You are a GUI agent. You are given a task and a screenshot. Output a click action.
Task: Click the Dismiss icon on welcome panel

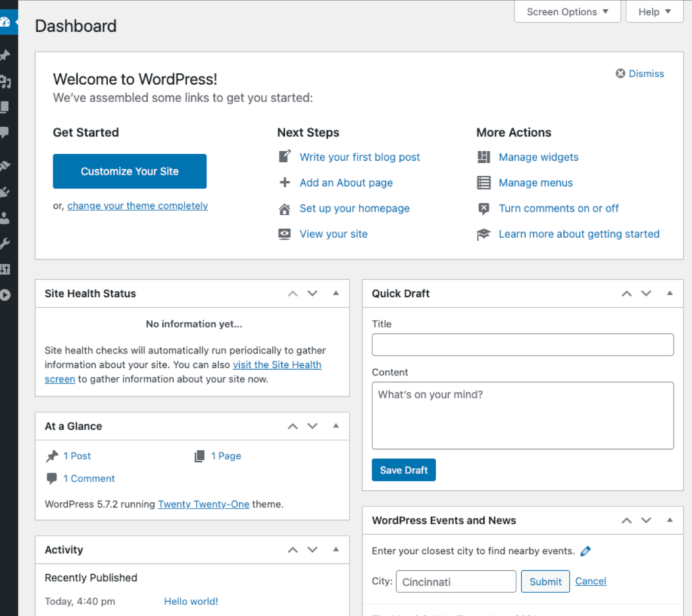(620, 74)
